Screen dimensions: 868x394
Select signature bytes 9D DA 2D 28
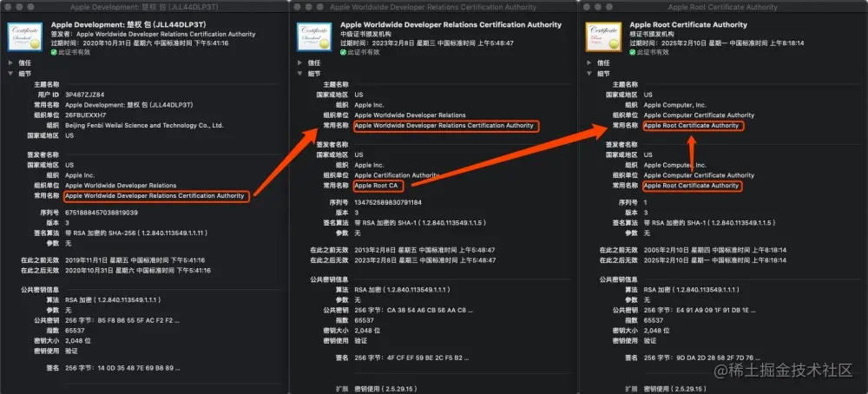[702, 358]
